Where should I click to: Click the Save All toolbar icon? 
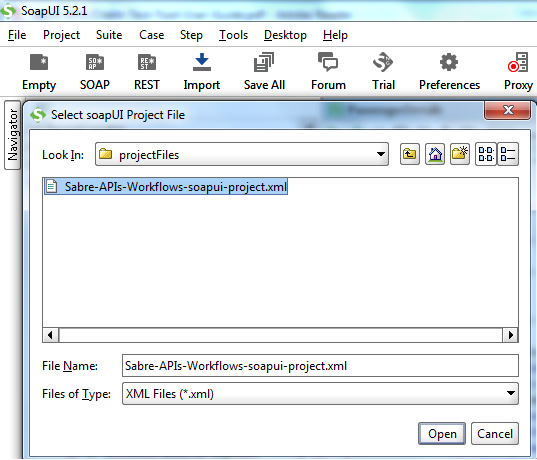(264, 62)
